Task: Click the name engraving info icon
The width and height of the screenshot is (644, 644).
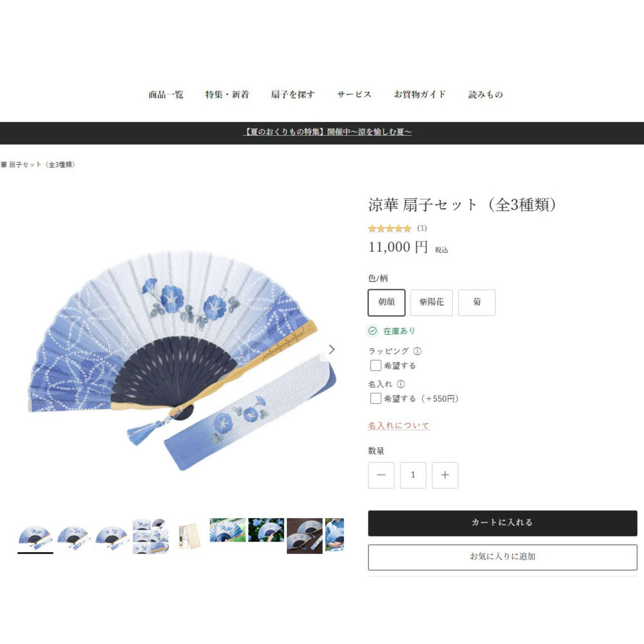Action: [x=401, y=384]
